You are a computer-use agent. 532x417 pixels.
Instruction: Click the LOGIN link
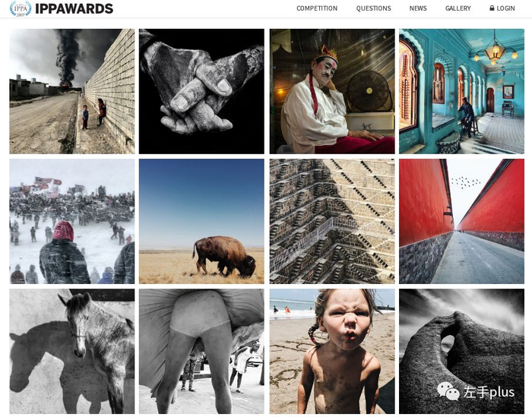click(x=505, y=8)
